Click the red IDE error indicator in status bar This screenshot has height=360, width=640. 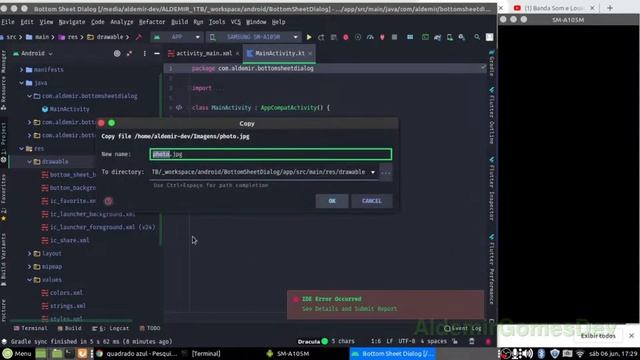(x=488, y=341)
